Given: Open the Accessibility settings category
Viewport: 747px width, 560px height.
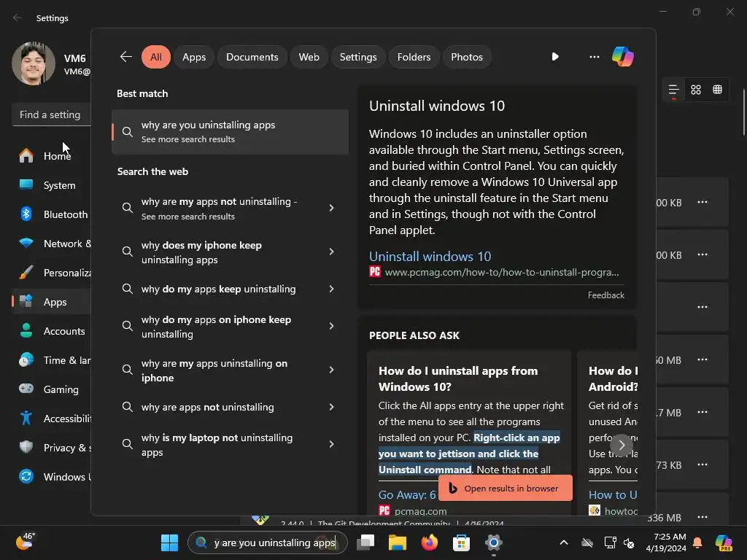Looking at the screenshot, I should 53,419.
